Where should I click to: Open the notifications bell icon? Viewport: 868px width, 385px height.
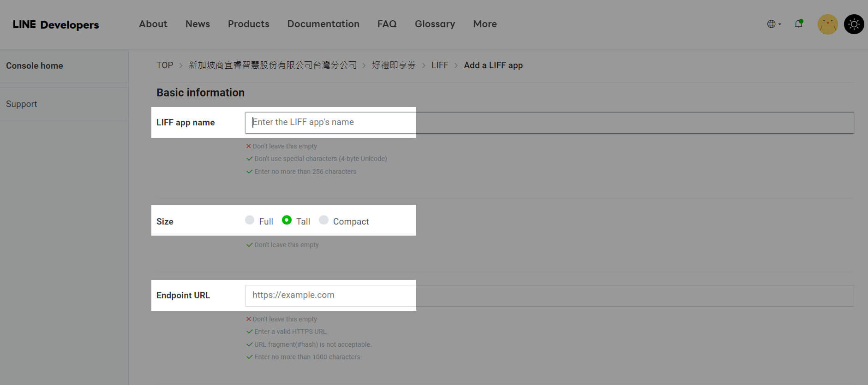point(798,24)
